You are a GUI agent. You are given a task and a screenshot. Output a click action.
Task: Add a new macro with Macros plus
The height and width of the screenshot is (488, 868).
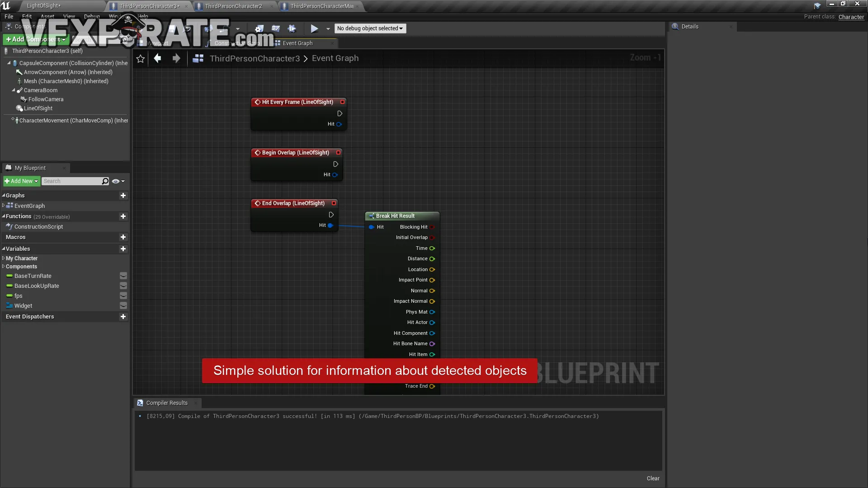[x=123, y=237]
